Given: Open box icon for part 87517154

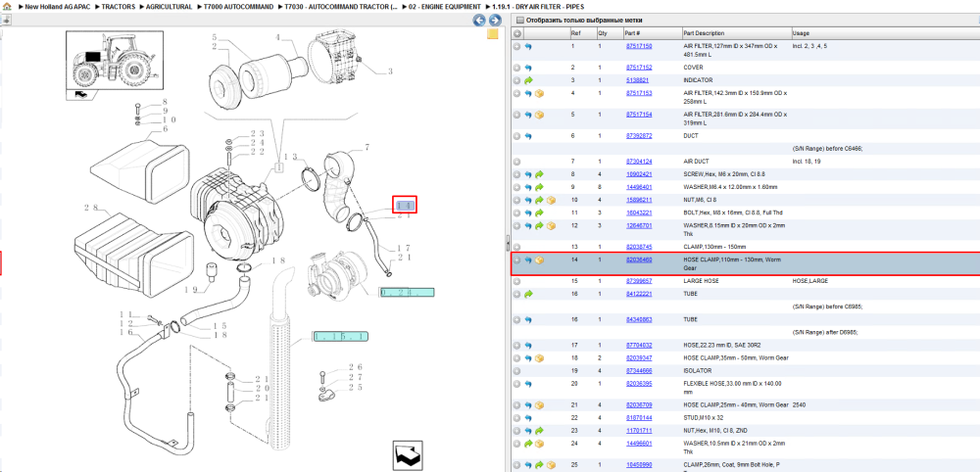Looking at the screenshot, I should coord(539,115).
